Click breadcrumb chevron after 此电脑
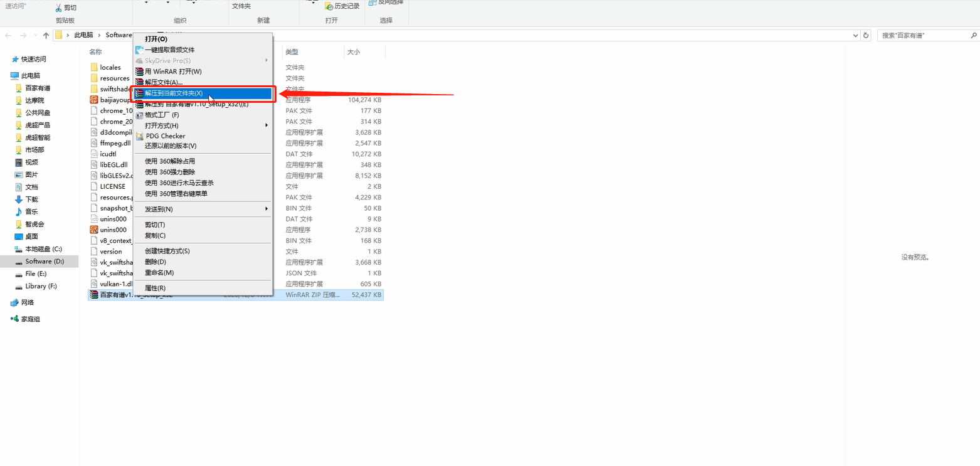The height and width of the screenshot is (466, 980). 99,35
